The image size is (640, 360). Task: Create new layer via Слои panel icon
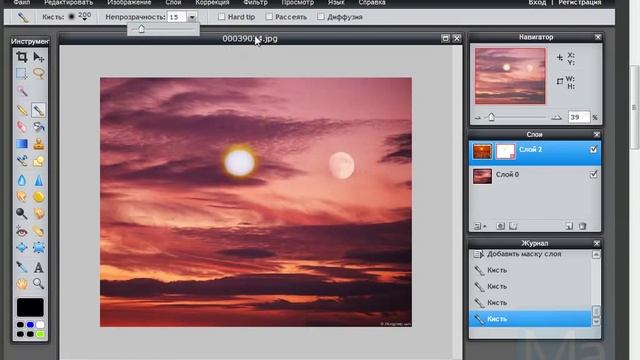coord(569,226)
